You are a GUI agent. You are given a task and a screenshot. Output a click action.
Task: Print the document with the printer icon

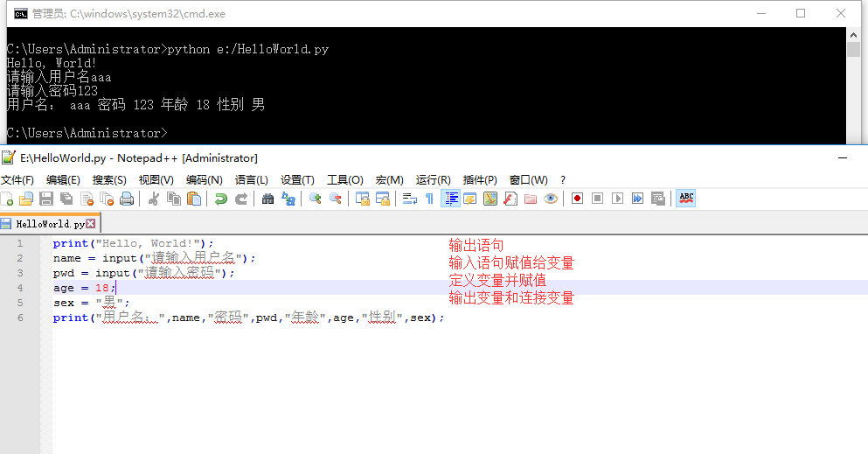click(127, 199)
